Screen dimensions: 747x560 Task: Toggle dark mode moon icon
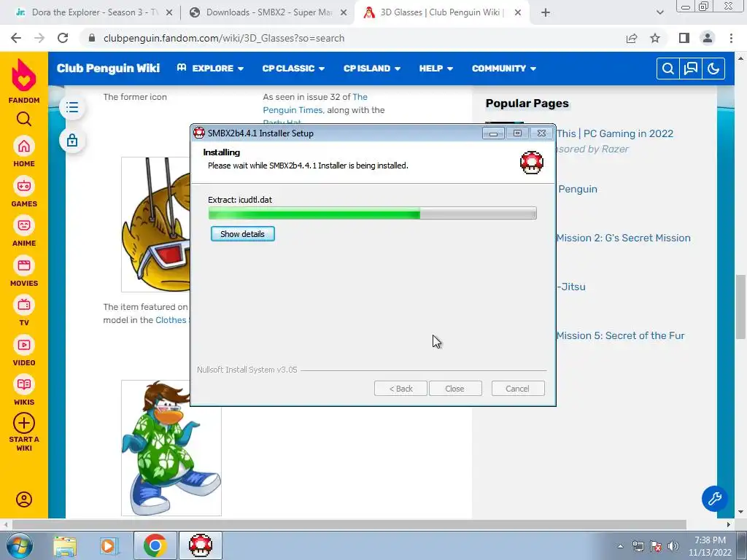(713, 69)
